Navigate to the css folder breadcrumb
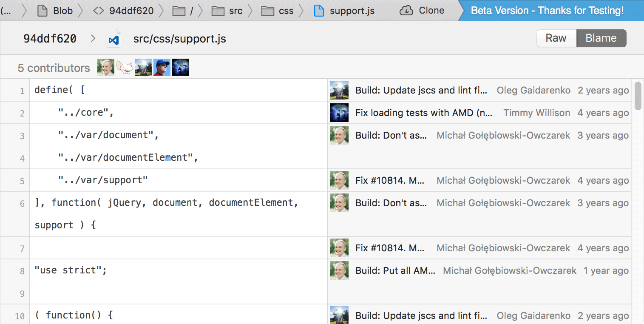This screenshot has width=644, height=324. (x=278, y=11)
